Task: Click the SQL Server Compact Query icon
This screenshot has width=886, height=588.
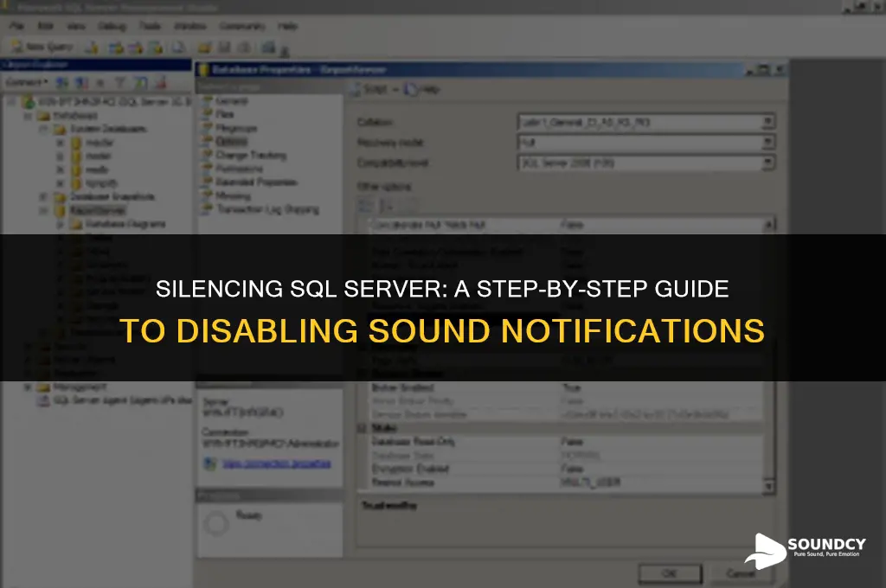Action: 178,48
